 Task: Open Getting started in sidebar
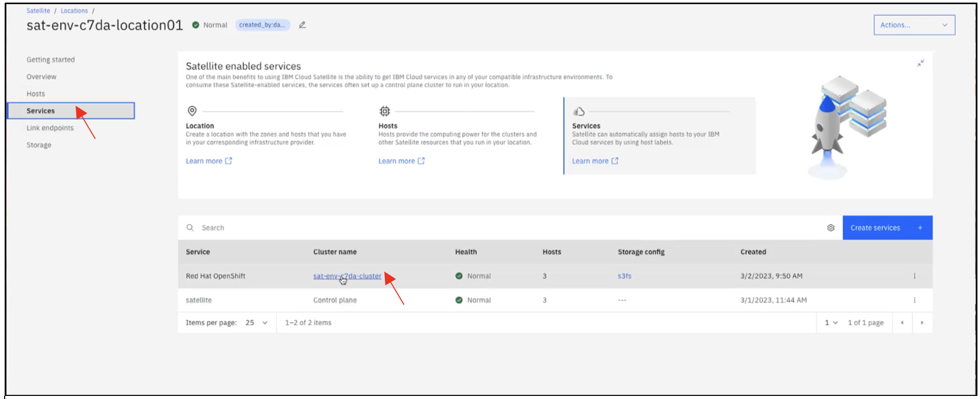51,60
